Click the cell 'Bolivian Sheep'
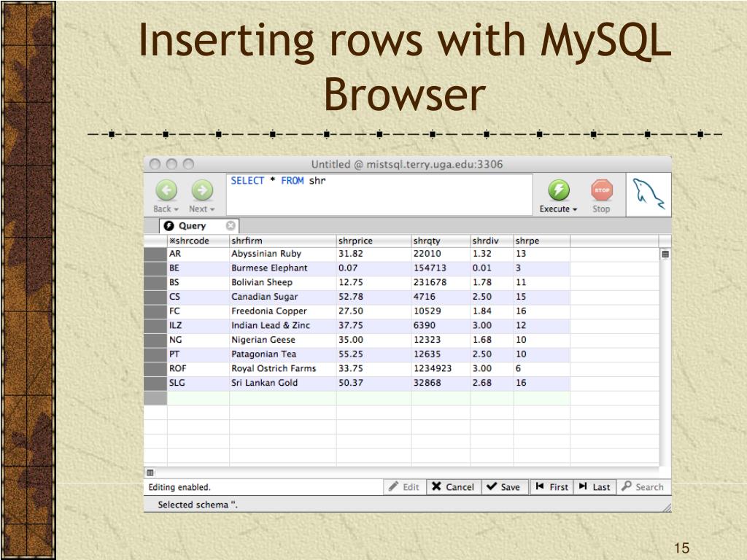Screen dimensions: 747x560 pos(283,283)
